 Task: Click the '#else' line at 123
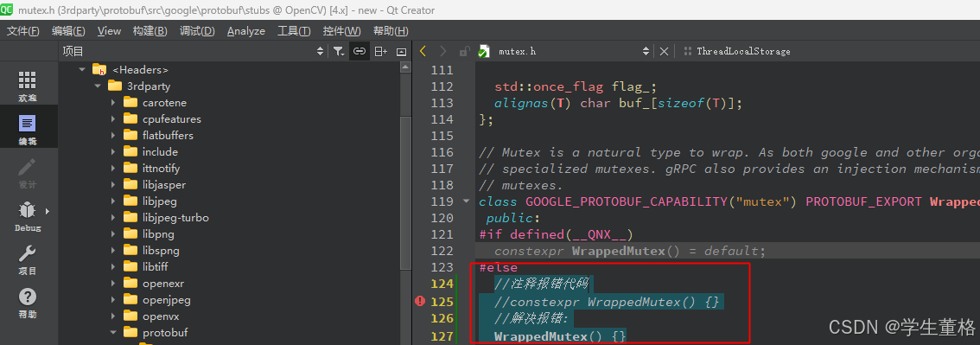[498, 267]
